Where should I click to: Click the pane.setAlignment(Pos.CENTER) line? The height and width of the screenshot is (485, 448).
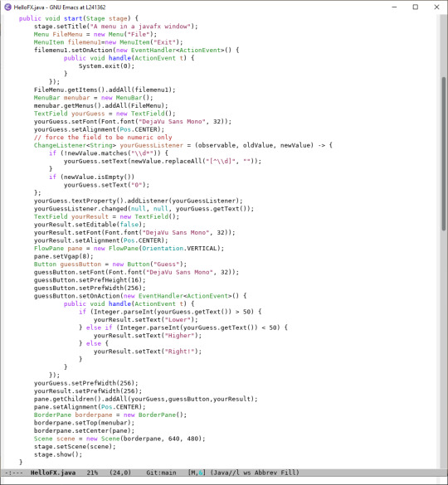(x=90, y=407)
